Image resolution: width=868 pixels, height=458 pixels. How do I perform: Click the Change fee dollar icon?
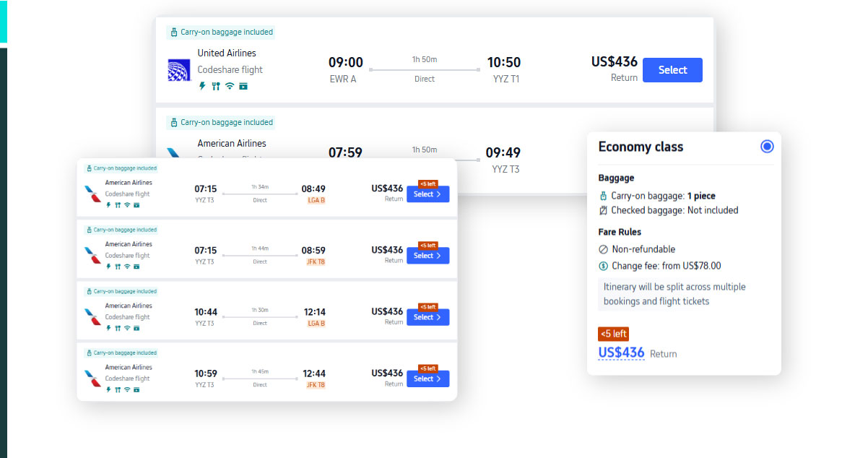coord(604,266)
